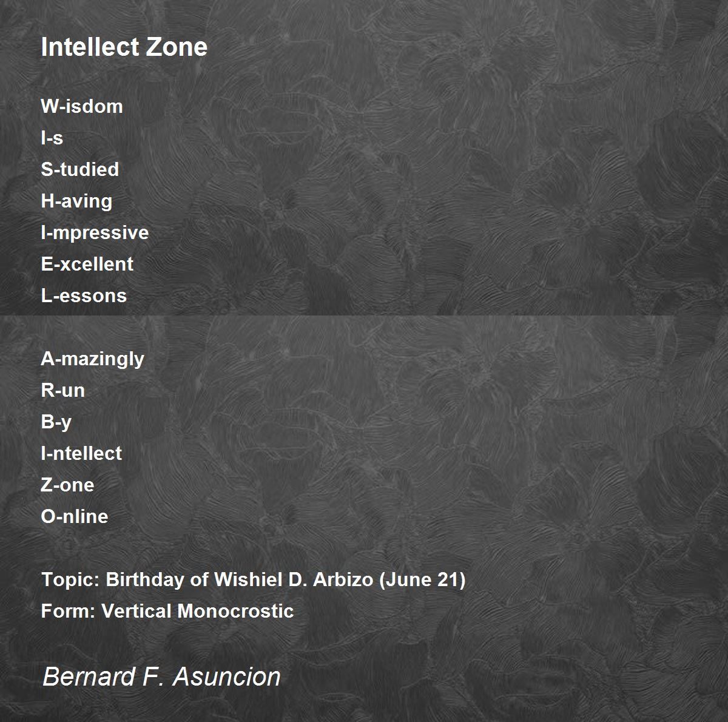Viewport: 728px width, 722px height.
Task: Click the word Monocrostic in form line
Action: coord(235,611)
